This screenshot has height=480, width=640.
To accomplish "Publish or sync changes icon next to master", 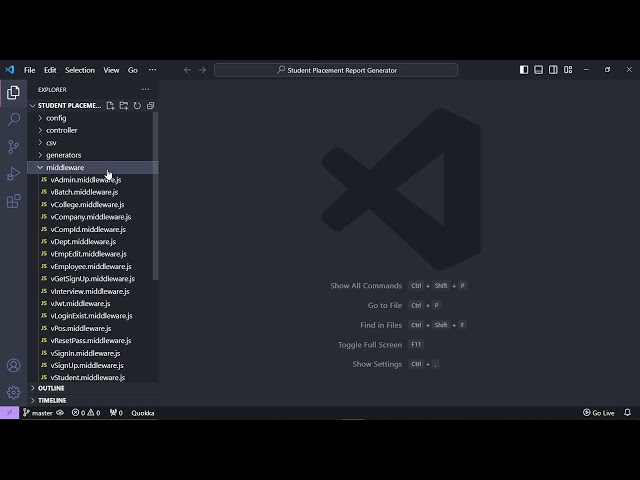I will tap(60, 413).
